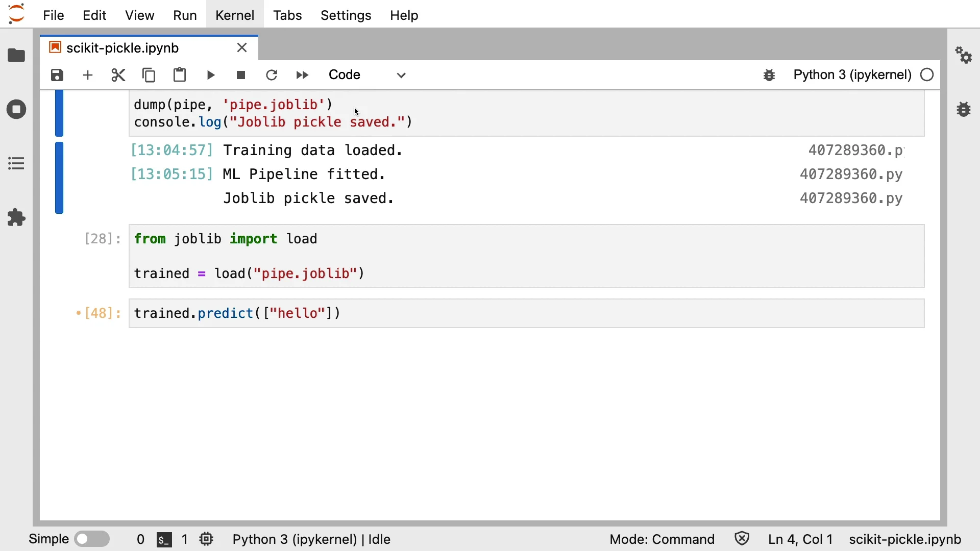Open the file browser sidebar

[x=16, y=55]
